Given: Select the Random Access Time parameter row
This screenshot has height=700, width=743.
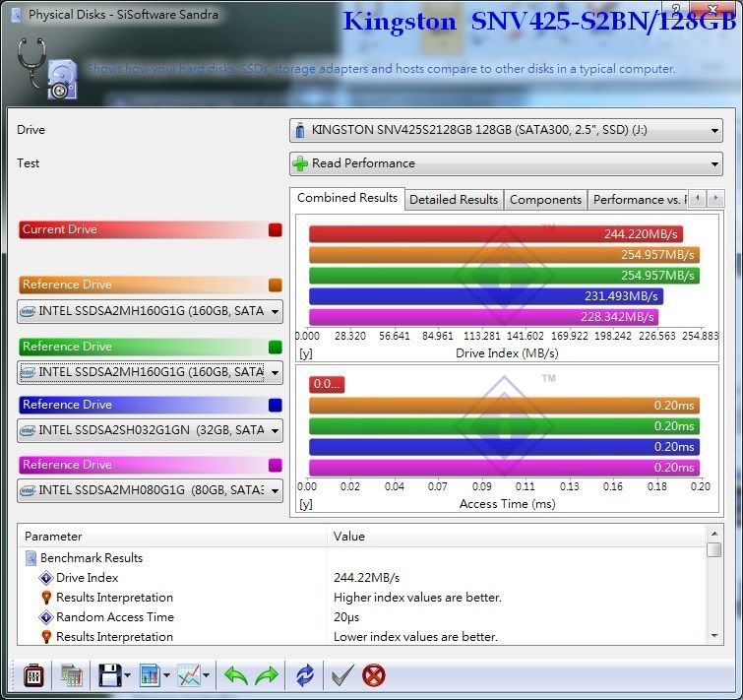Looking at the screenshot, I should point(362,617).
